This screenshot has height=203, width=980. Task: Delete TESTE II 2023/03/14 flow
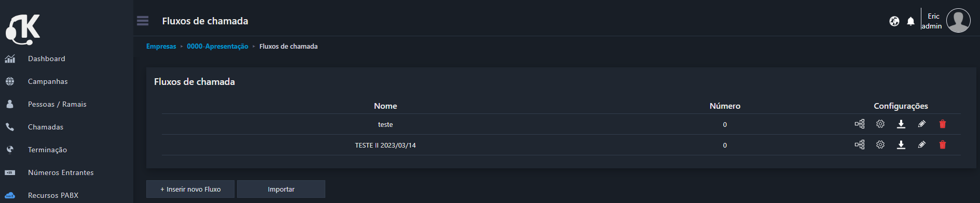[943, 144]
